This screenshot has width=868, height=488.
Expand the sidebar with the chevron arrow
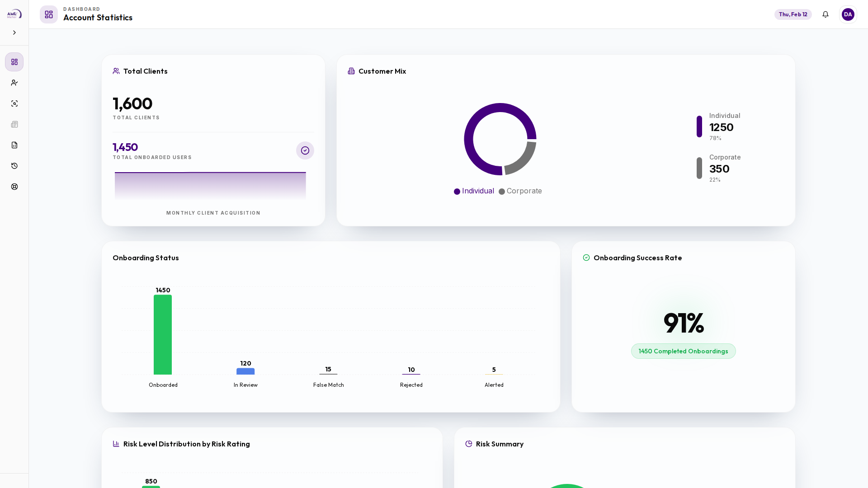pos(14,33)
